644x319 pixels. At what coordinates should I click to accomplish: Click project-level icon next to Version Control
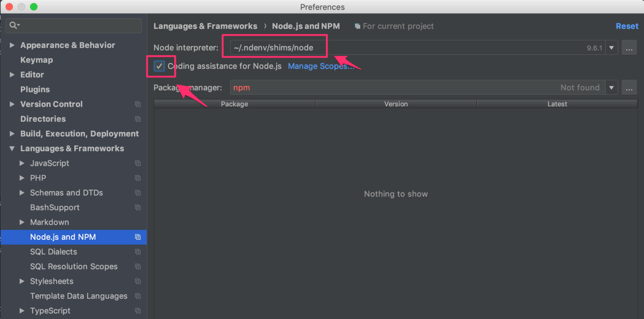tap(138, 104)
